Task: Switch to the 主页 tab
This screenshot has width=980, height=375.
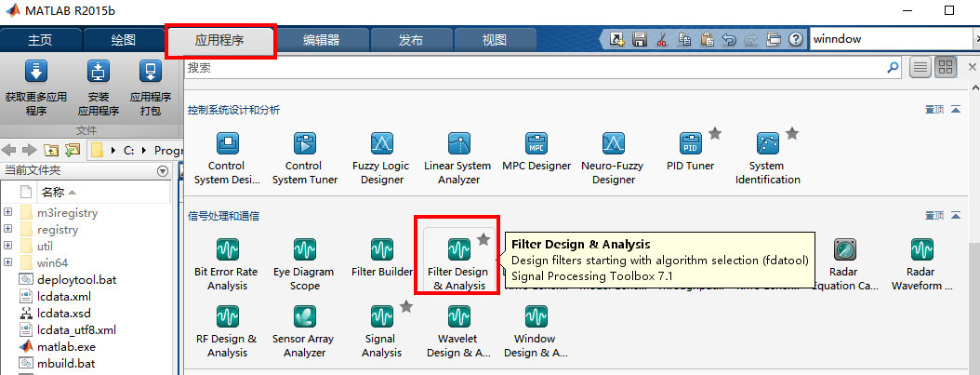Action: coord(40,41)
